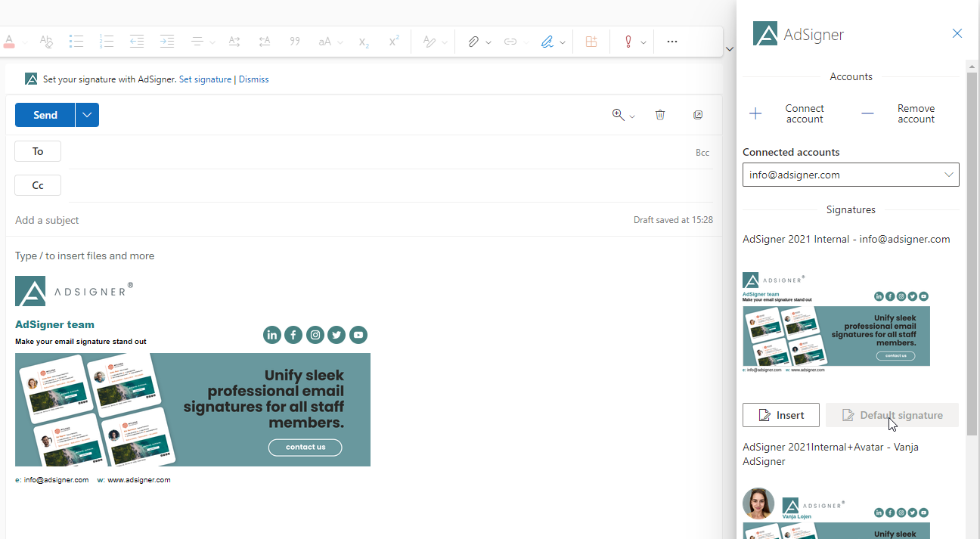Screen dimensions: 980x539
Task: Click the Default signature button
Action: point(892,415)
